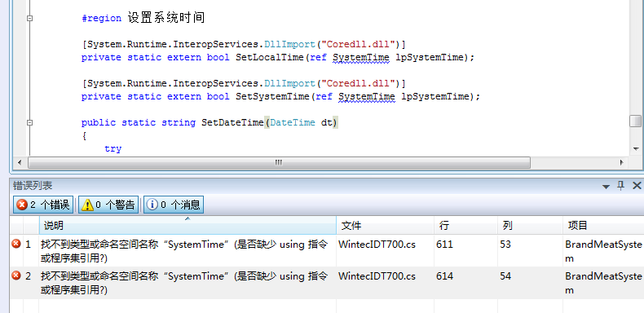Select error row for line 614

pyautogui.click(x=327, y=283)
